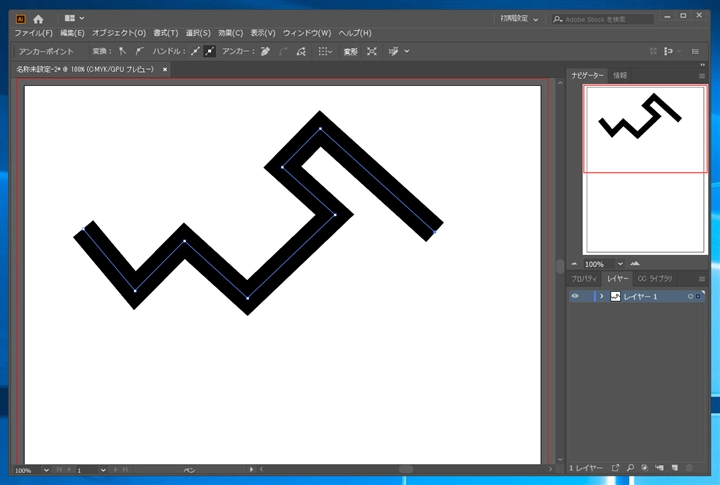Open the document zoom level dropdown at bottom left

click(46, 470)
